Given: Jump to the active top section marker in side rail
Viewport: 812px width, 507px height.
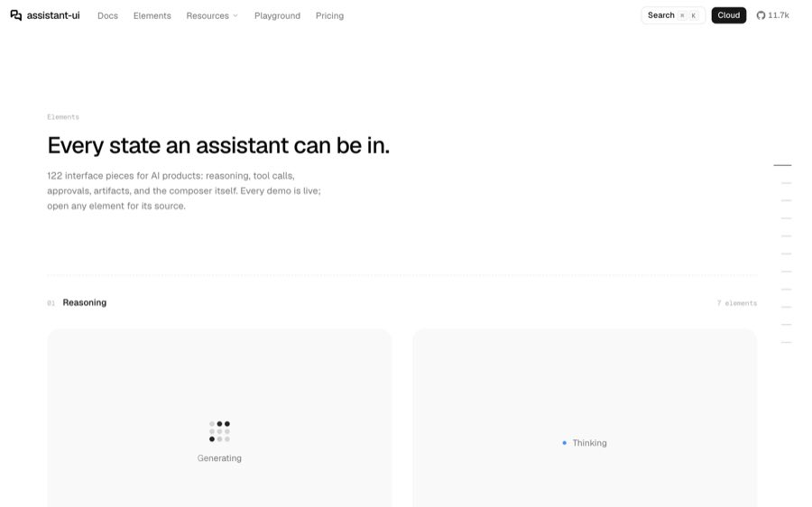Looking at the screenshot, I should click(x=782, y=165).
